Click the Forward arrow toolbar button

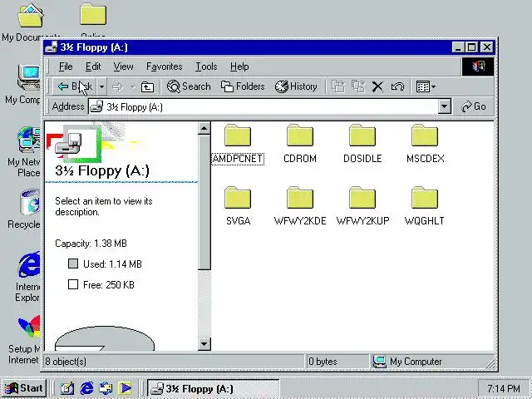(x=118, y=86)
